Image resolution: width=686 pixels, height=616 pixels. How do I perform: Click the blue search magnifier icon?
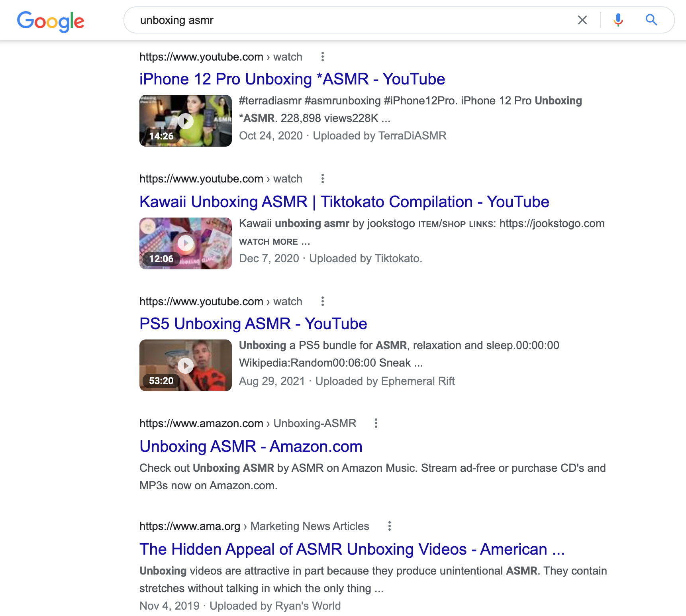point(651,20)
